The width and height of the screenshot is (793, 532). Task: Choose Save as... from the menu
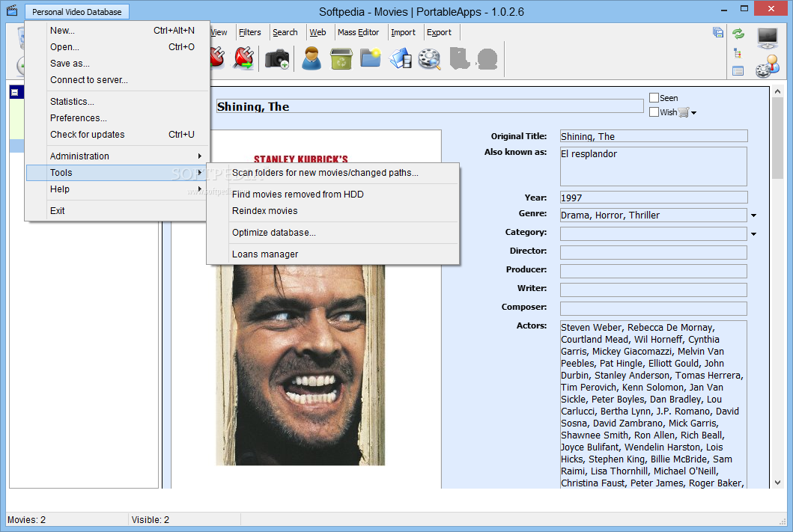[x=118, y=63]
